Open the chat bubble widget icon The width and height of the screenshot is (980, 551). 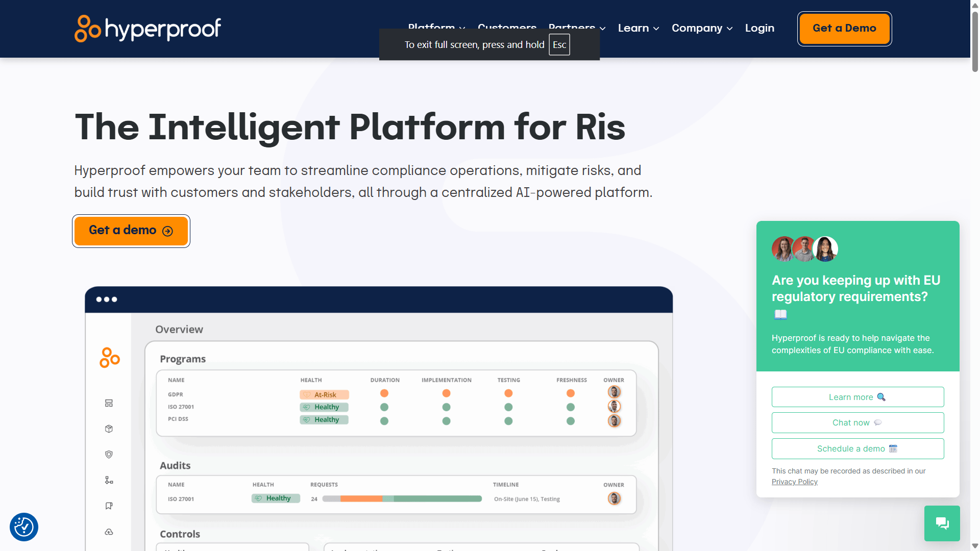pyautogui.click(x=942, y=523)
